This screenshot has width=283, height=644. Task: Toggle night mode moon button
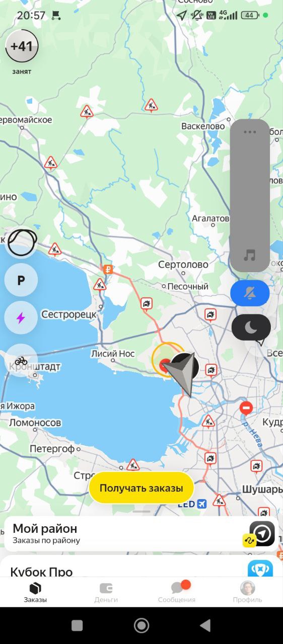point(251,328)
